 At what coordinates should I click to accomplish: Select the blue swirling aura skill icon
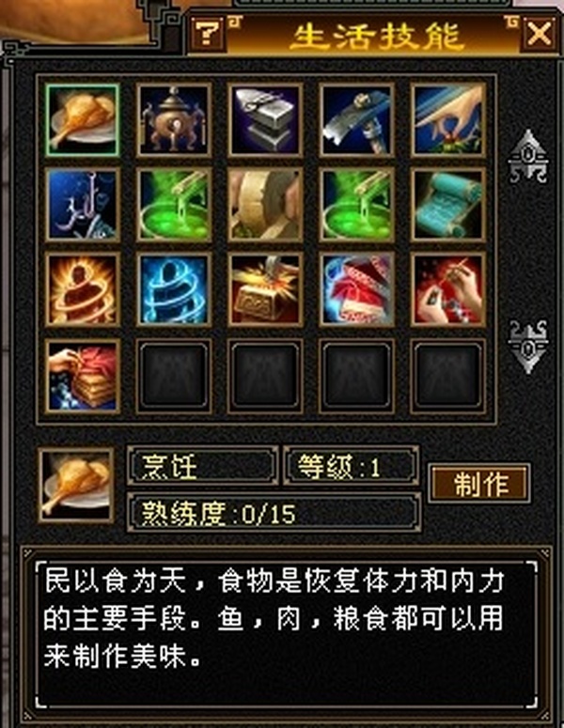coord(174,289)
